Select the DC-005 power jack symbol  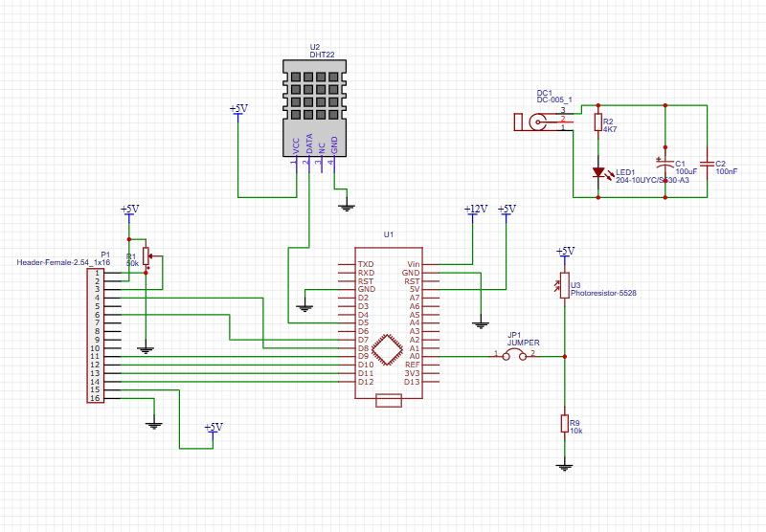tap(537, 122)
